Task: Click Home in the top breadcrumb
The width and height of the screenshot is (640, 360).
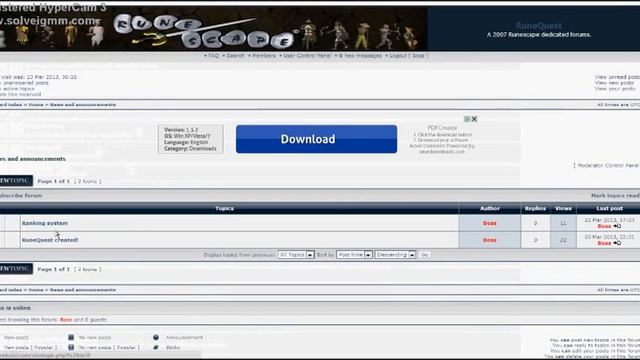Action: pos(36,105)
